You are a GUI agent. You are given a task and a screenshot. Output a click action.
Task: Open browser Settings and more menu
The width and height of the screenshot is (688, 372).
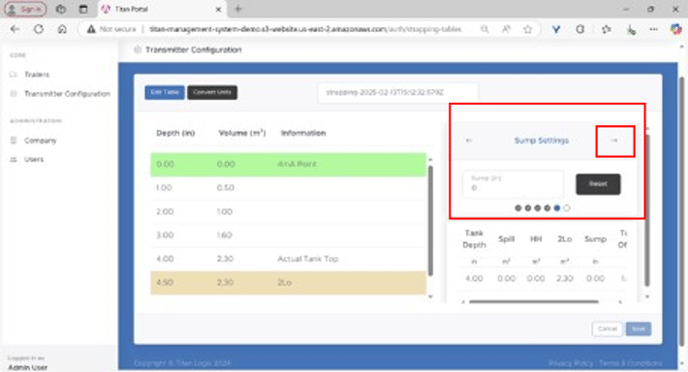(654, 29)
